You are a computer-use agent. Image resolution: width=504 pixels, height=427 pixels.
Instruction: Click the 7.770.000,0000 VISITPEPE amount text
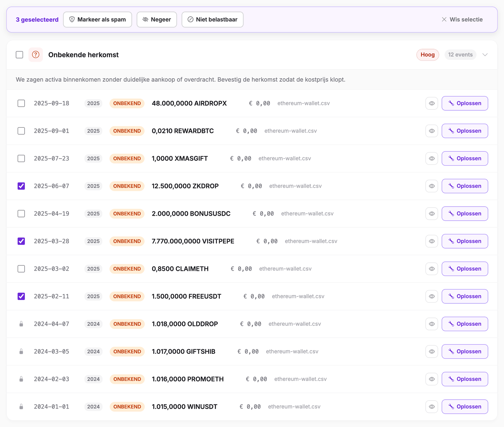[193, 241]
